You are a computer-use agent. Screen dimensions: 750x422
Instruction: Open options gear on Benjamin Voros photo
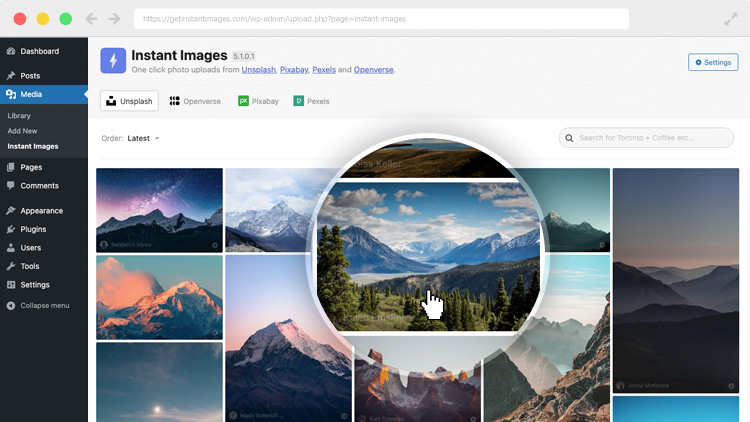(x=214, y=245)
